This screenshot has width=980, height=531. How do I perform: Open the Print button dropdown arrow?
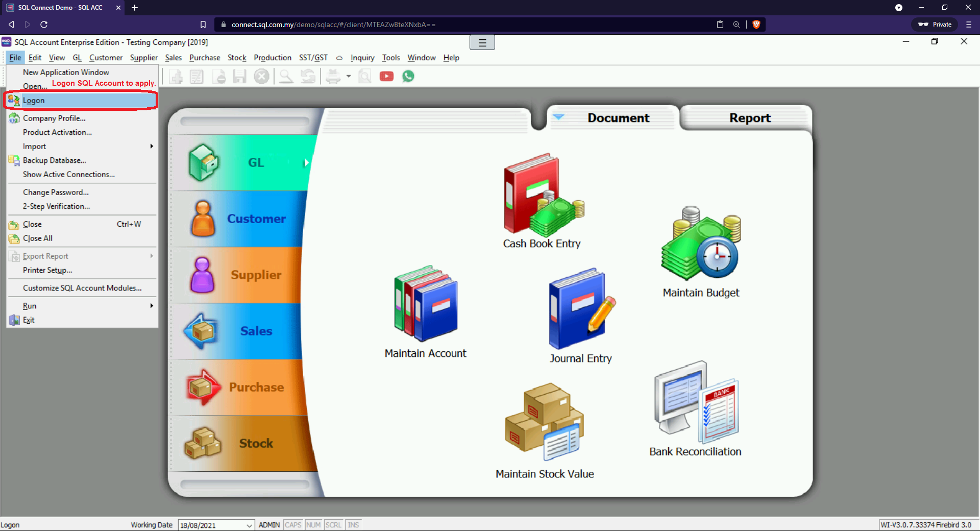[348, 76]
